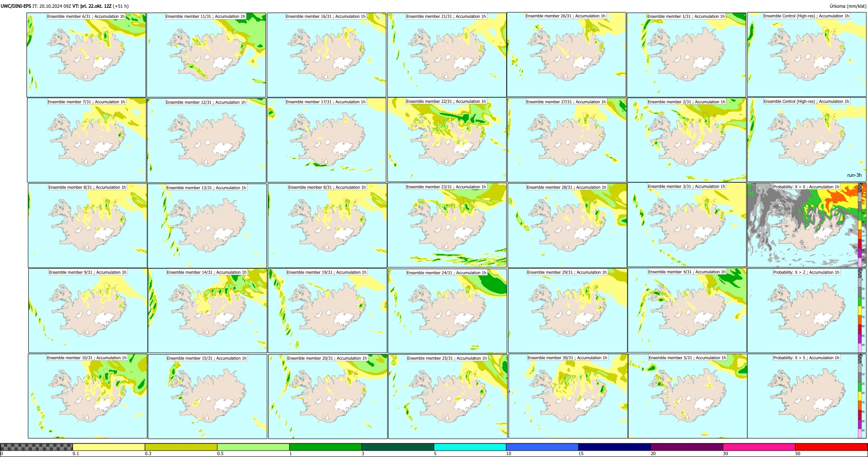Screen dimensions: 868x457
Task: Select the Ensemble member 26/31 map panel
Action: [x=566, y=54]
